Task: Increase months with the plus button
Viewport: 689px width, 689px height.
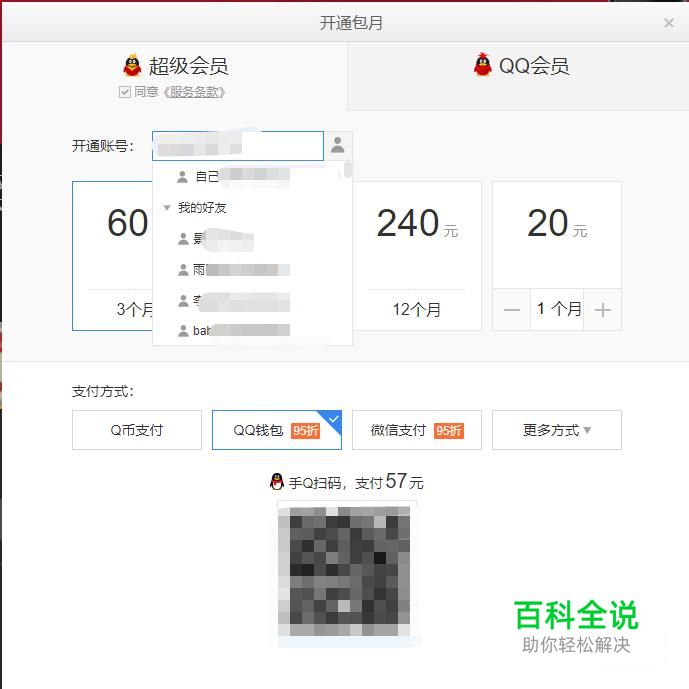Action: tap(602, 310)
